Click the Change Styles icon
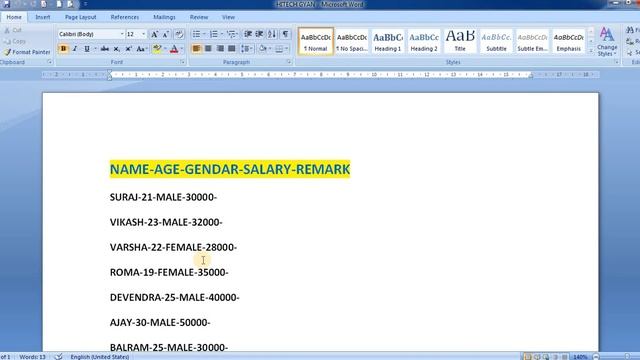The height and width of the screenshot is (360, 640). coord(607,42)
